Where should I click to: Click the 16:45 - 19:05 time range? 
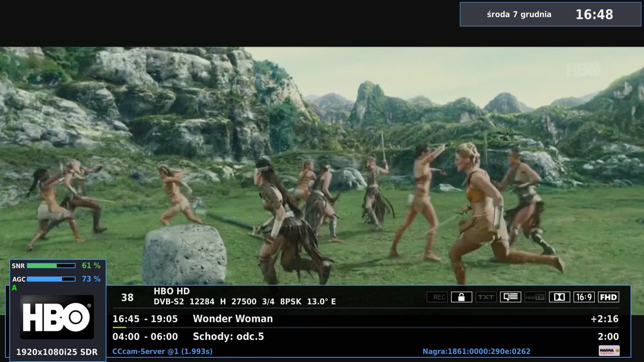coord(145,319)
